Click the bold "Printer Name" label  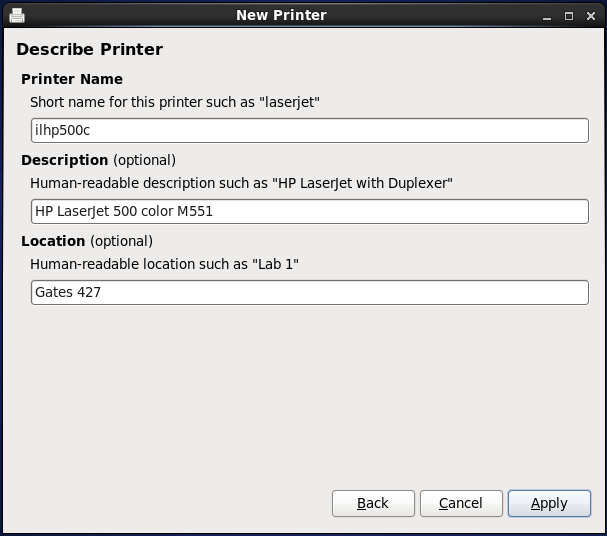(72, 79)
